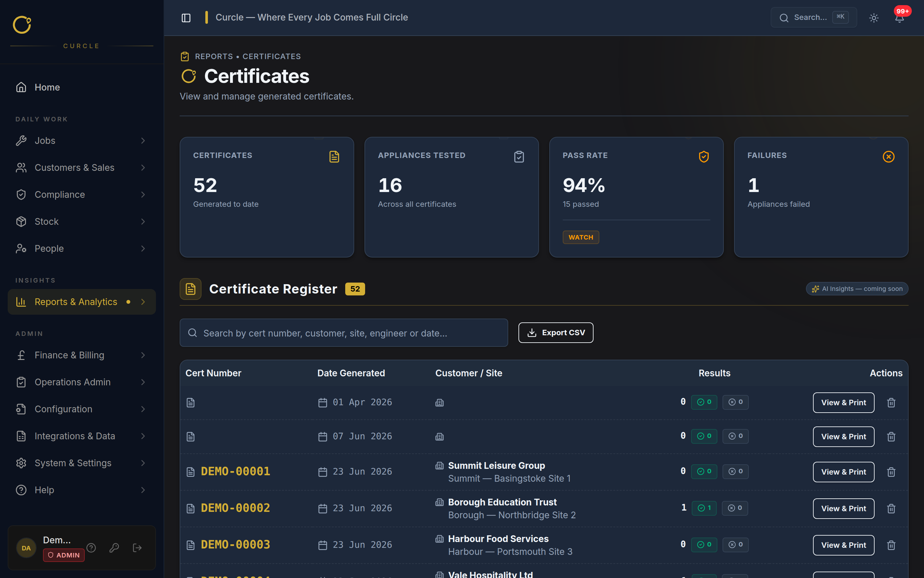Open the top Search box
This screenshot has width=924, height=578.
(x=813, y=17)
